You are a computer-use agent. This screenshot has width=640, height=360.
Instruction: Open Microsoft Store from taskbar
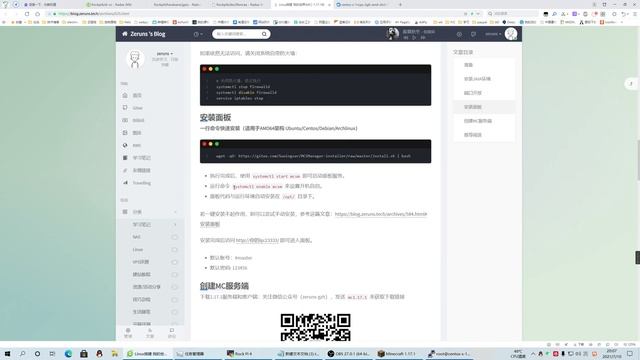[84, 353]
